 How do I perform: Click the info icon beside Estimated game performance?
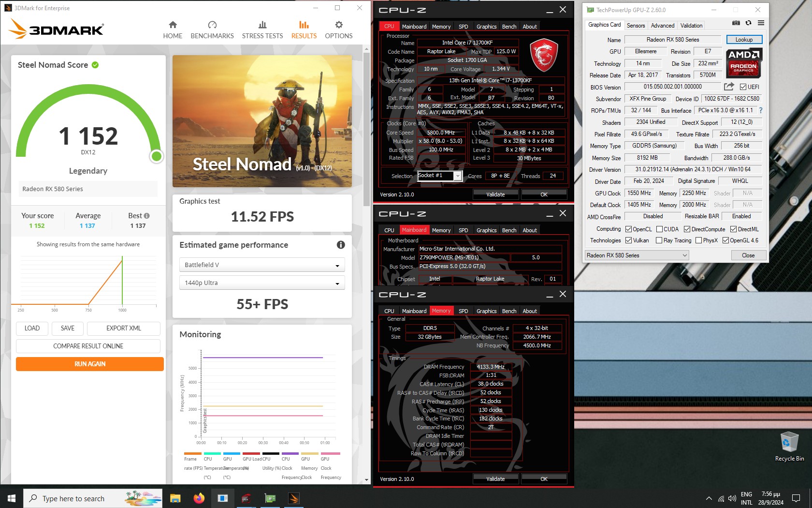pyautogui.click(x=341, y=245)
